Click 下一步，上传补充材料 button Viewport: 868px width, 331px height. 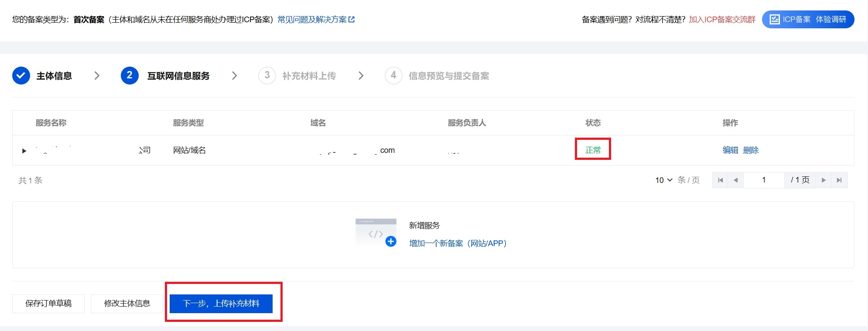coord(221,304)
